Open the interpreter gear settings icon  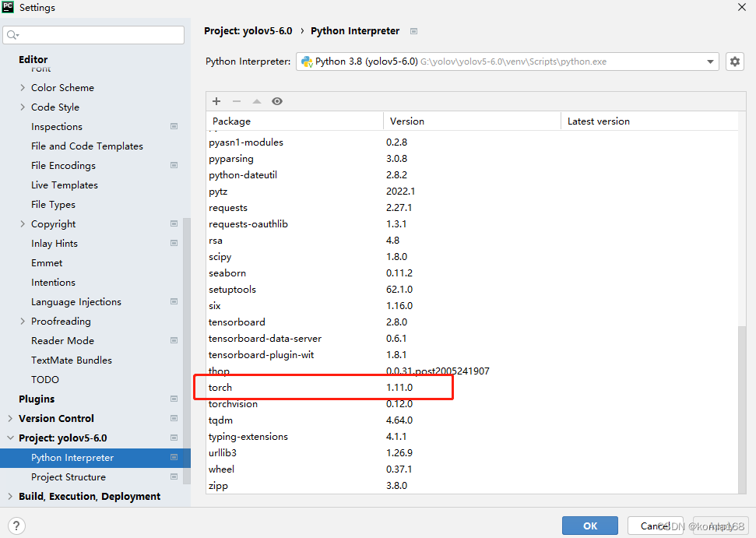point(734,62)
